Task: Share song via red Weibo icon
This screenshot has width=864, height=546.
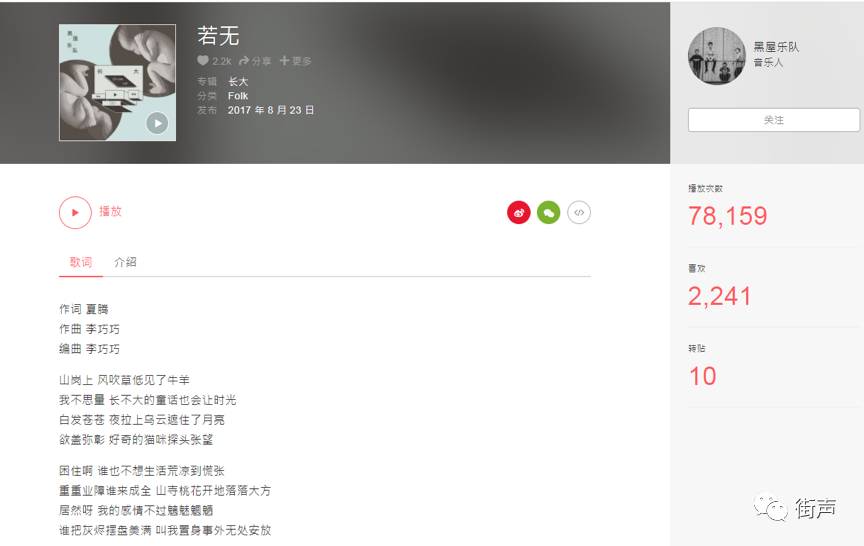Action: (x=519, y=213)
